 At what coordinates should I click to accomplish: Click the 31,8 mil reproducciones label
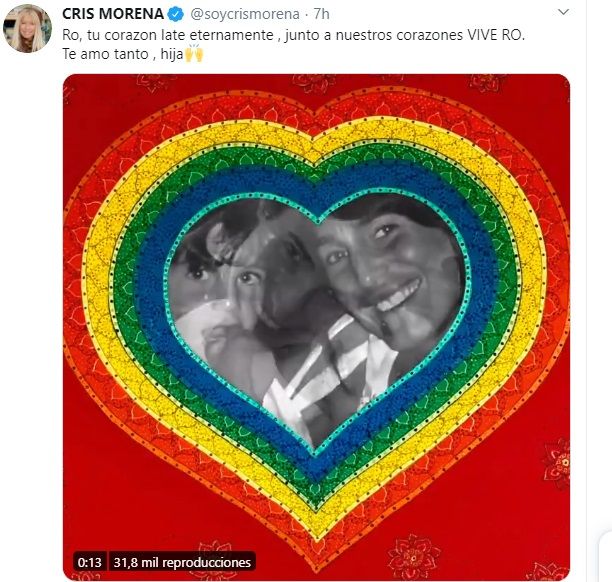coord(182,562)
